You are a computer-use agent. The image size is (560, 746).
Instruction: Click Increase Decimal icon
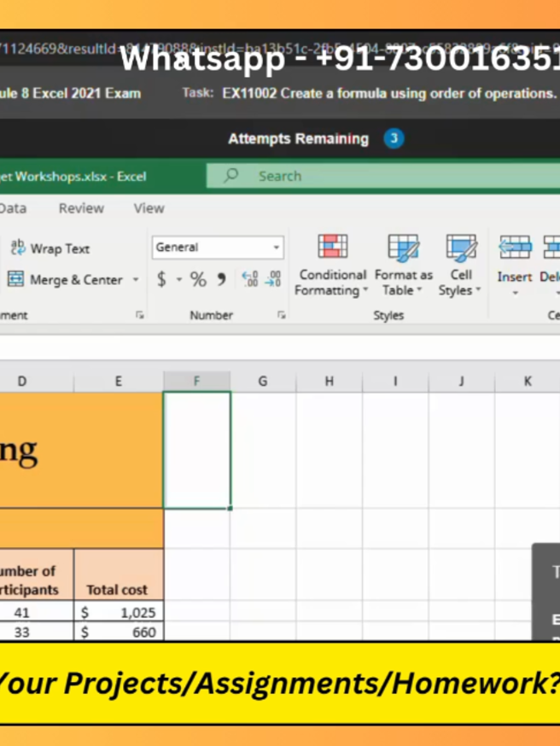click(250, 279)
